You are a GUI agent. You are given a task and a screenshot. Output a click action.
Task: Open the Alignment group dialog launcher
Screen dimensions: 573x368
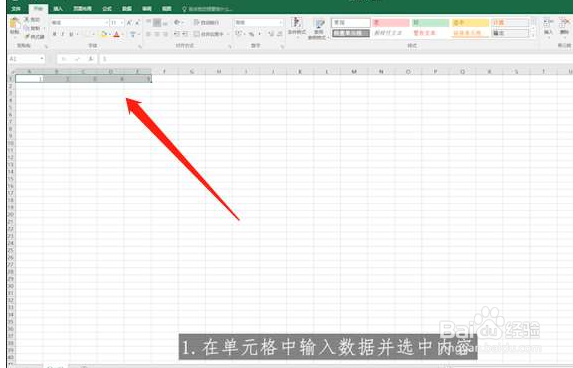click(230, 46)
